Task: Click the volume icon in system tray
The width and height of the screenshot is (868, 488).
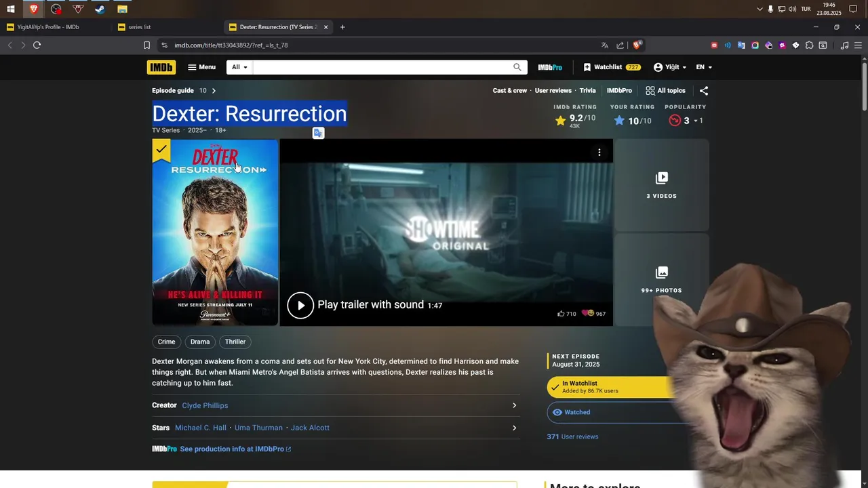Action: click(x=792, y=9)
